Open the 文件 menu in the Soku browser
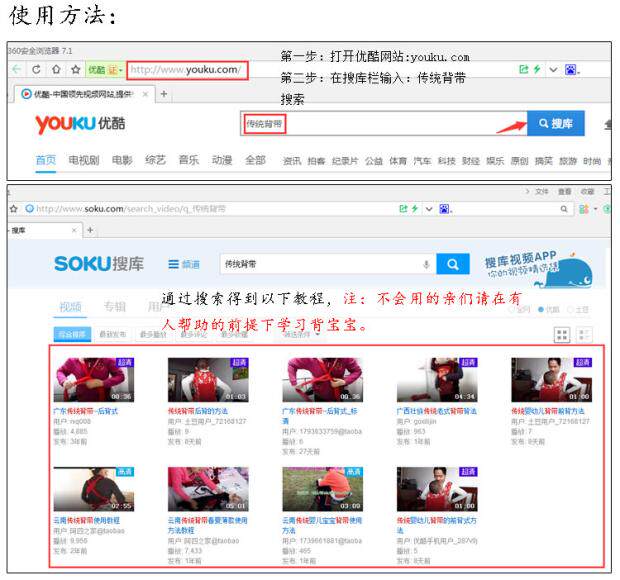The height and width of the screenshot is (580, 620). coord(542,192)
